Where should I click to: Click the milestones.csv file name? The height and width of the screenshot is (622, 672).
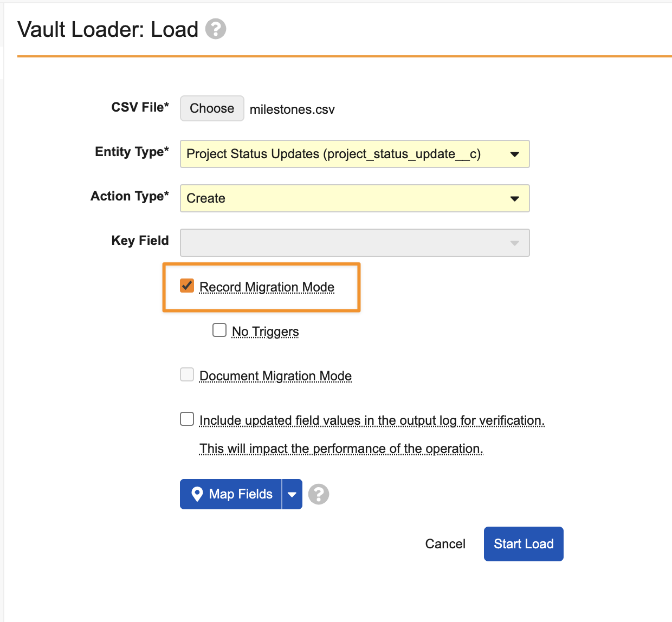292,109
